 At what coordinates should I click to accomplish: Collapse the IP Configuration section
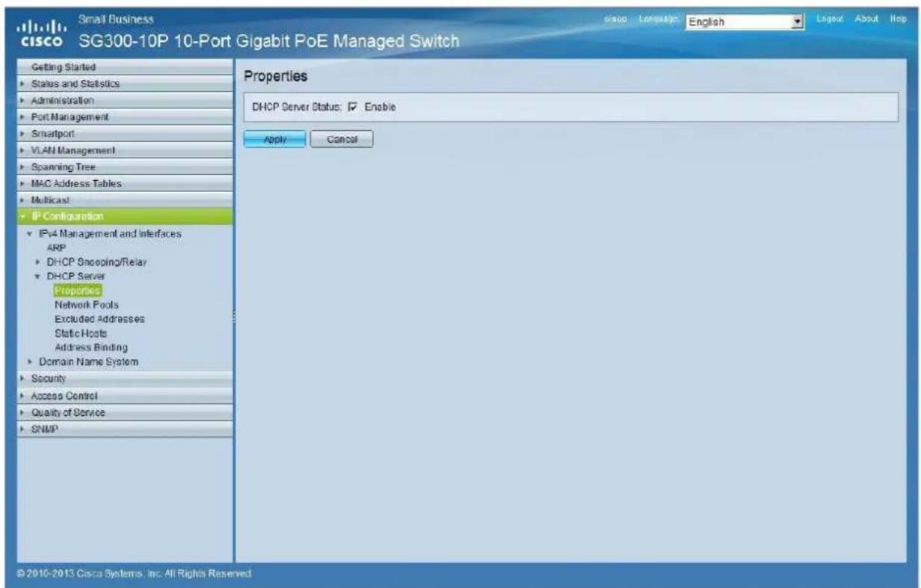[x=125, y=217]
